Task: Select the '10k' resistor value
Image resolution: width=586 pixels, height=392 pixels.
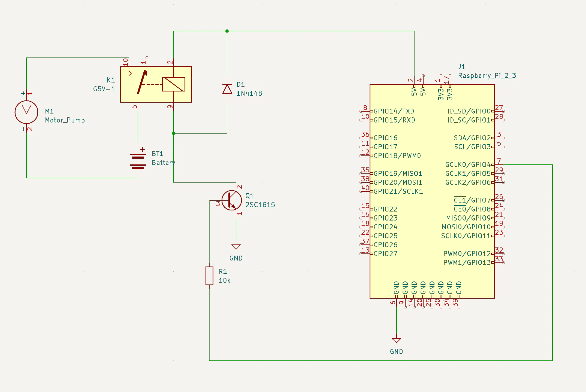Action: (225, 280)
